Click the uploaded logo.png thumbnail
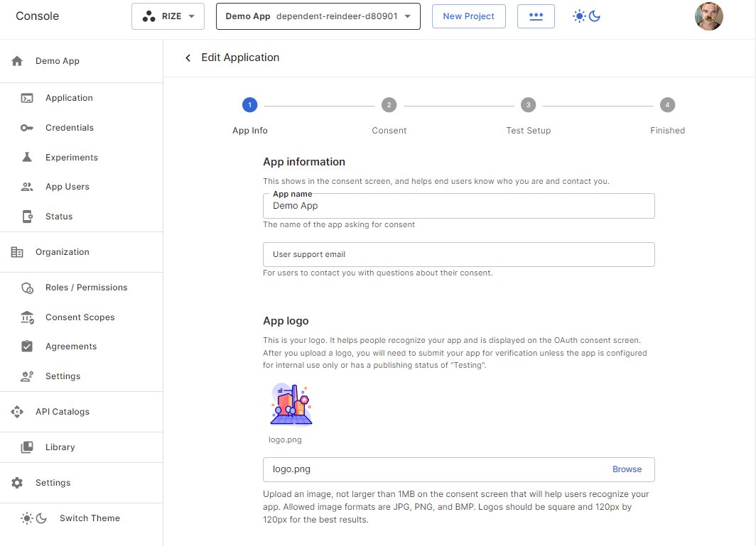 (291, 405)
